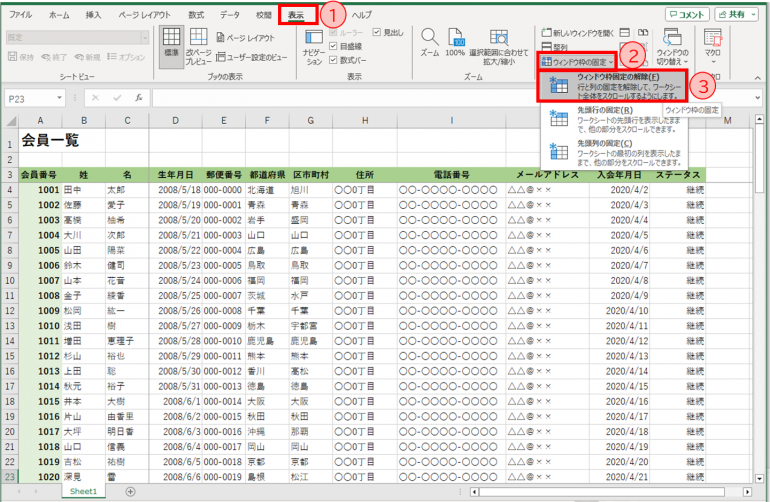Expand the formula bar chevron
770x502 pixels.
(x=758, y=98)
